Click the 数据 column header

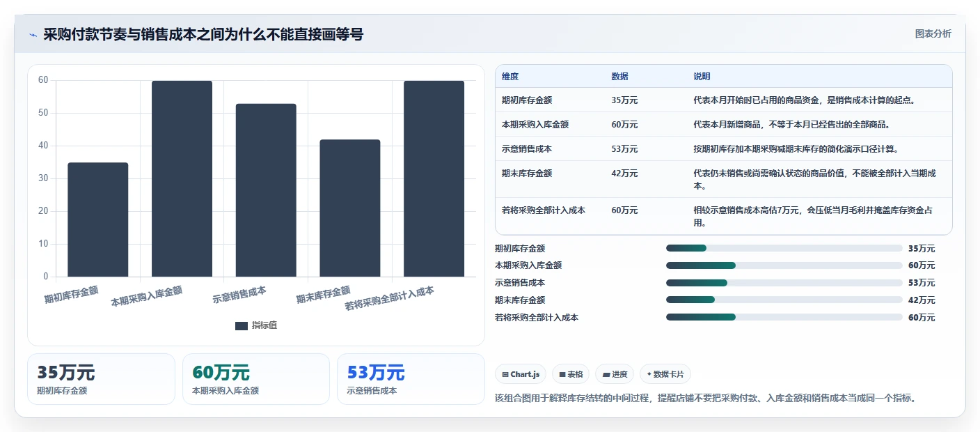coord(619,77)
